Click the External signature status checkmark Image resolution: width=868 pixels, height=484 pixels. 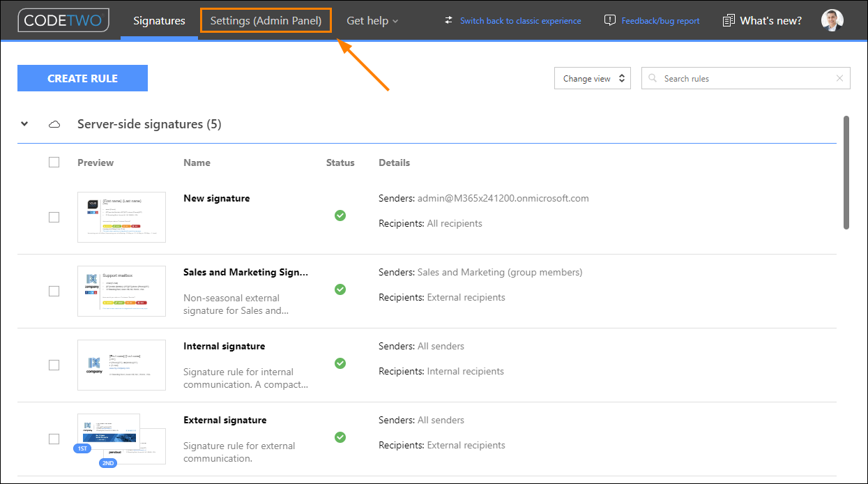pyautogui.click(x=340, y=437)
